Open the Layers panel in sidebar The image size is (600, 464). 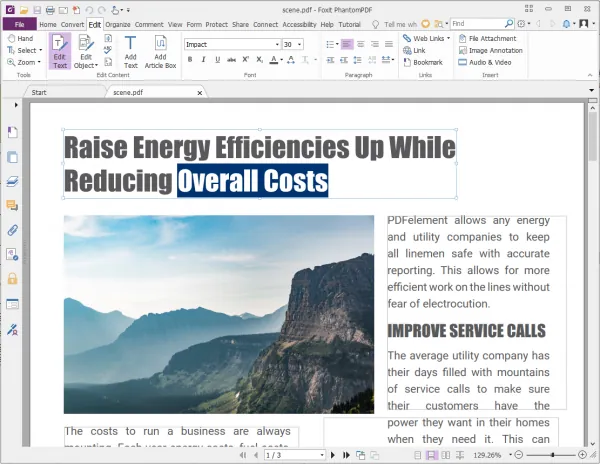point(12,181)
